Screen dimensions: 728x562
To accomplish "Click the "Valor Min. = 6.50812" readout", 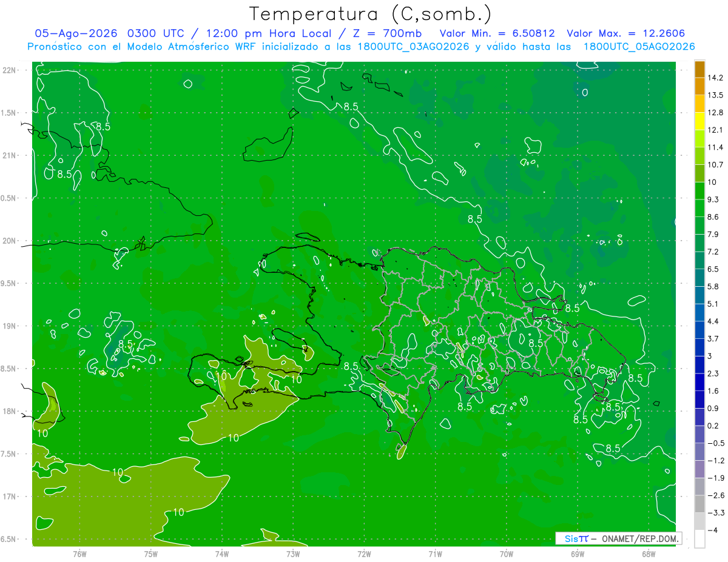I will point(497,33).
